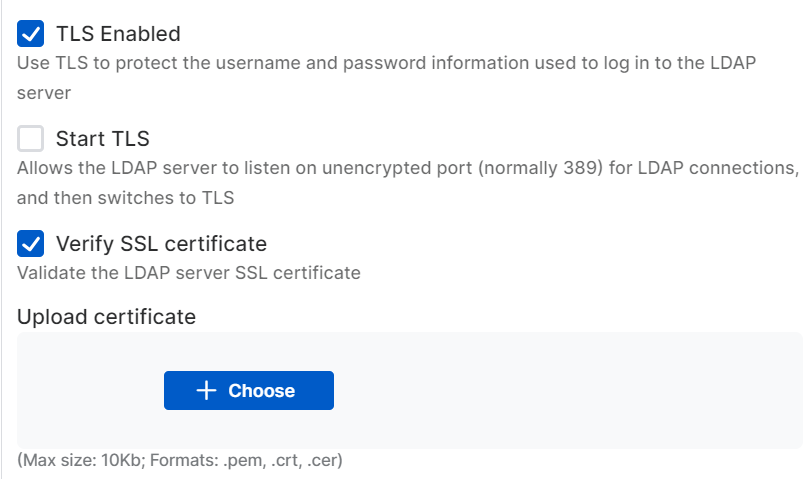
Task: Uncheck the TLS Enabled checkbox
Action: (31, 34)
